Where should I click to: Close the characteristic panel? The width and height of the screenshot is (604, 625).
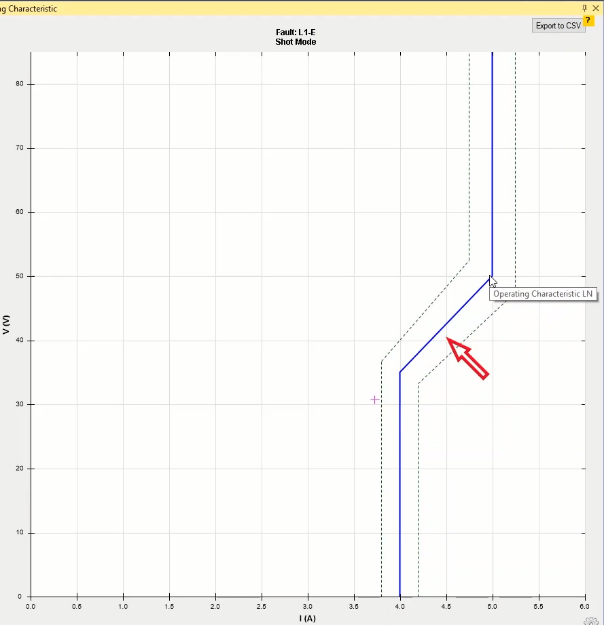(596, 7)
